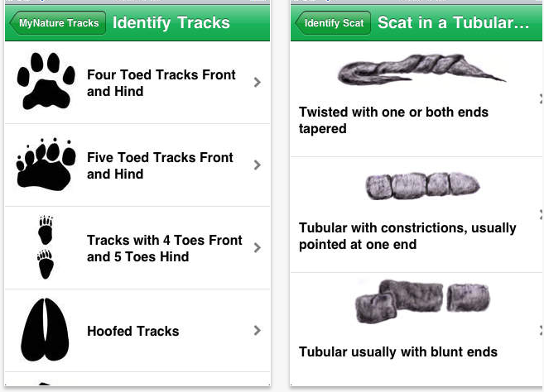Tap the Identify Tracks header title
This screenshot has width=544, height=392.
(171, 23)
